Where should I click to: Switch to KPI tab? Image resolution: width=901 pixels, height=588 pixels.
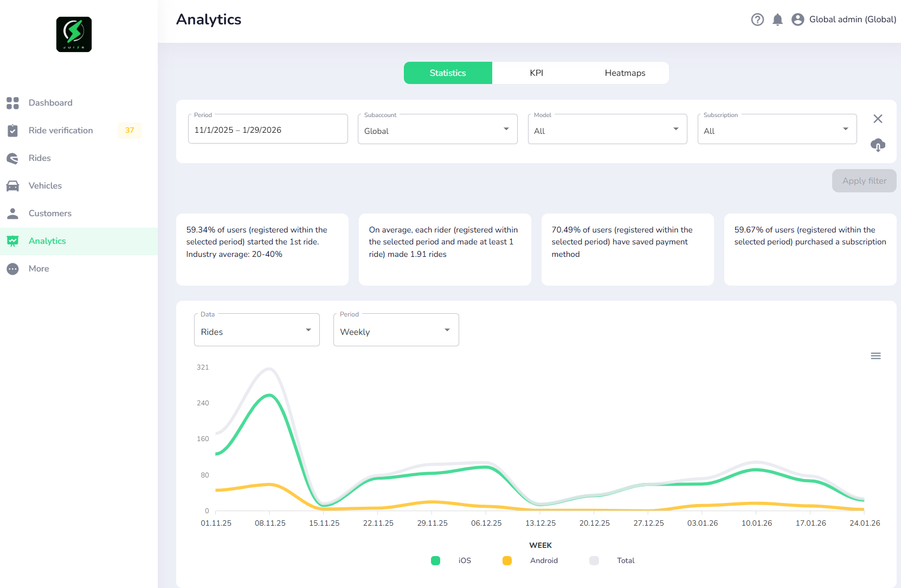[x=536, y=73]
